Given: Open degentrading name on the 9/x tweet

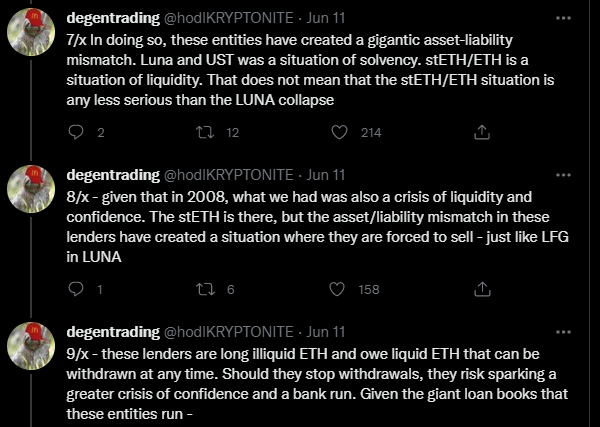Looking at the screenshot, I should tap(113, 332).
